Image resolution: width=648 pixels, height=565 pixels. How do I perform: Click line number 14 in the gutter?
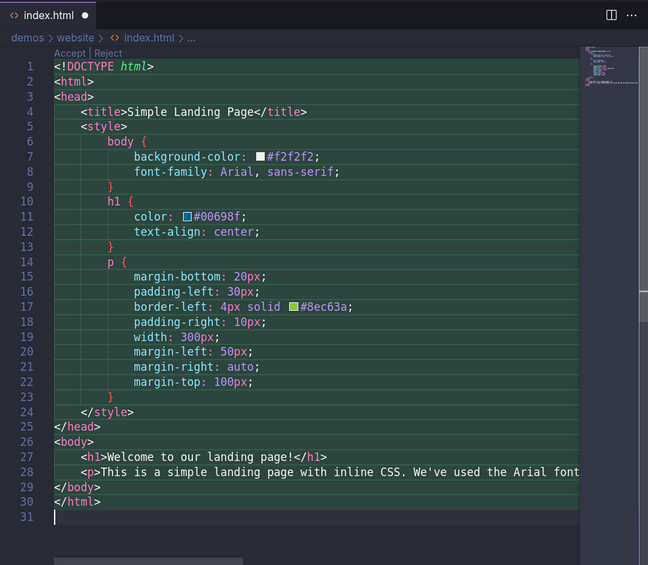(27, 262)
